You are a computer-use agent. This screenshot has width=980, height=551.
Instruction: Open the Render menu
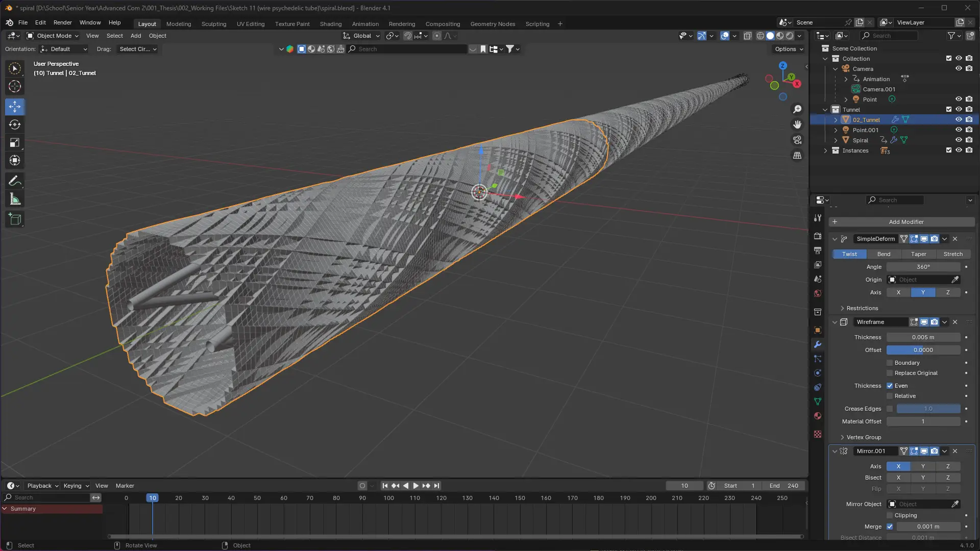point(62,22)
